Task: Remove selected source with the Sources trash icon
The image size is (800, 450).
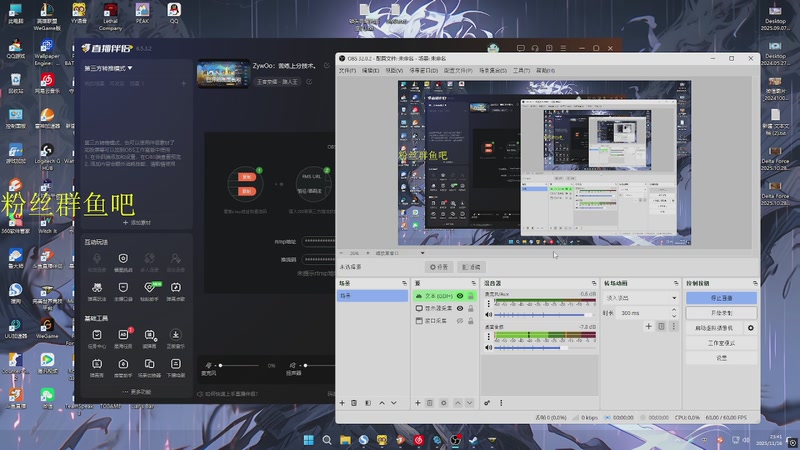Action: pos(430,403)
